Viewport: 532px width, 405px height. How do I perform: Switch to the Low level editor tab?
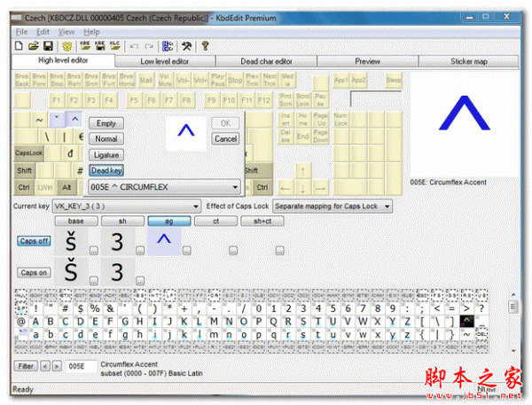click(165, 61)
